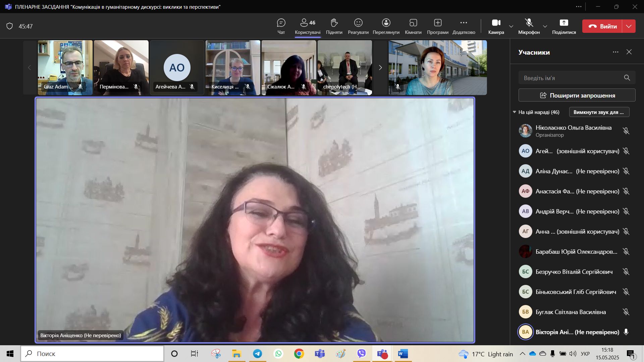Collapse the 'На цій нараді (46)' list
The image size is (644, 362).
[515, 112]
